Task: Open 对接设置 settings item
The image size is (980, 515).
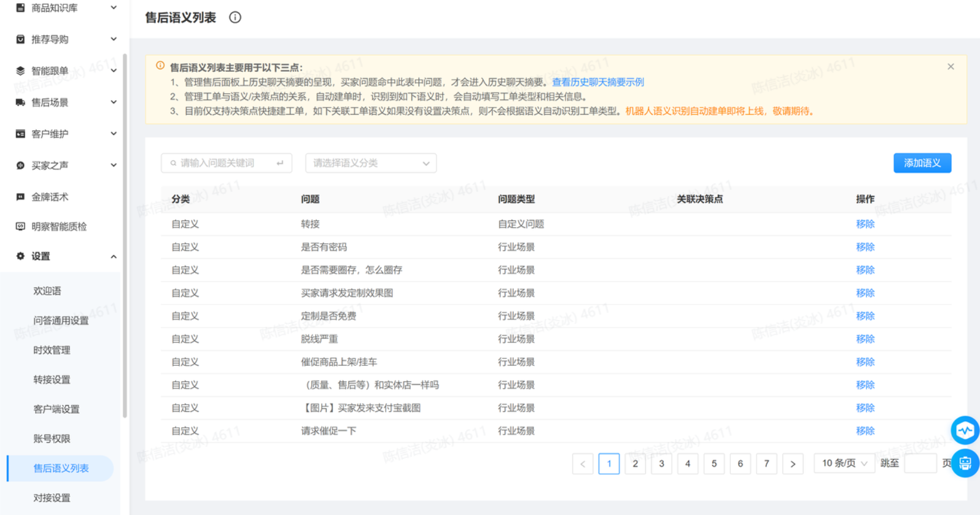Action: tap(52, 498)
